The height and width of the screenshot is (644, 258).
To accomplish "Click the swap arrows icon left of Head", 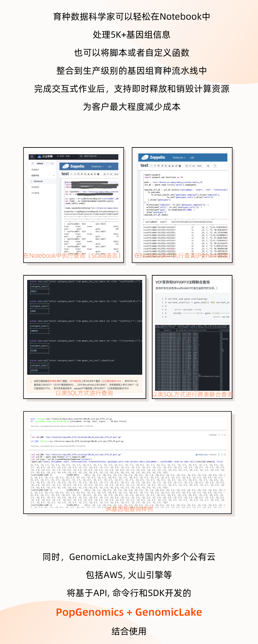I will [x=193, y=166].
